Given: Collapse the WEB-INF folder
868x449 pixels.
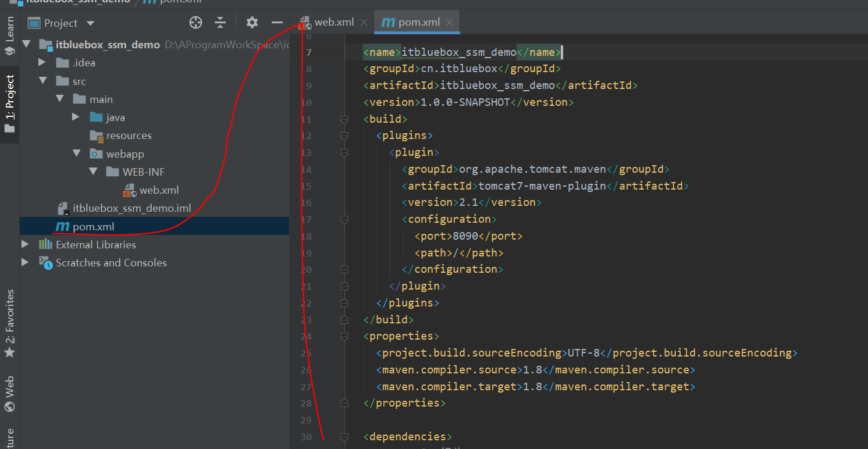Looking at the screenshot, I should click(x=94, y=172).
